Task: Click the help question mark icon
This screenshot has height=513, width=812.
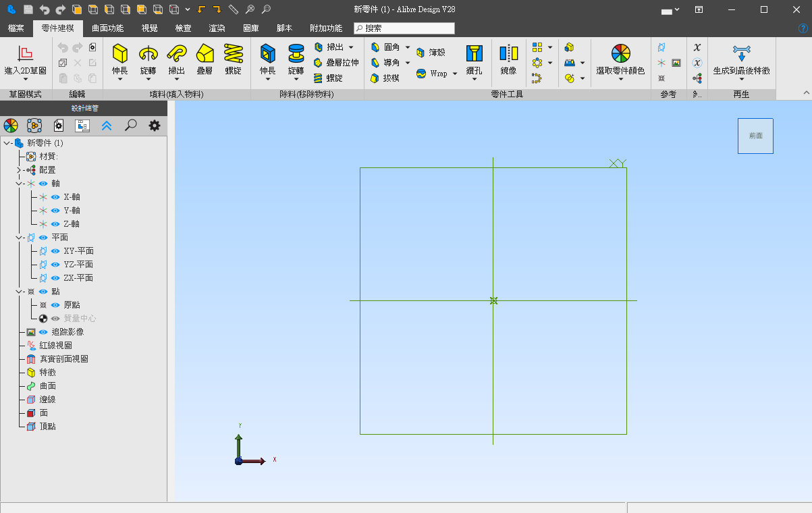Action: (803, 28)
